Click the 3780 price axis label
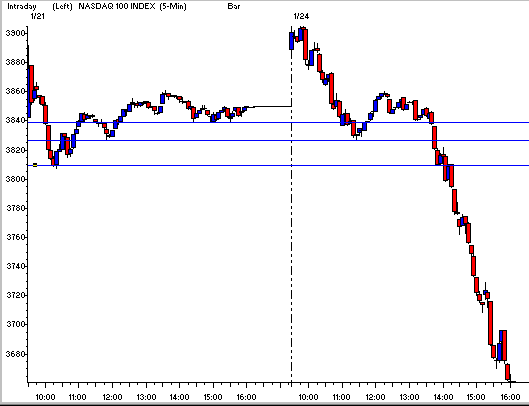 click(15, 208)
